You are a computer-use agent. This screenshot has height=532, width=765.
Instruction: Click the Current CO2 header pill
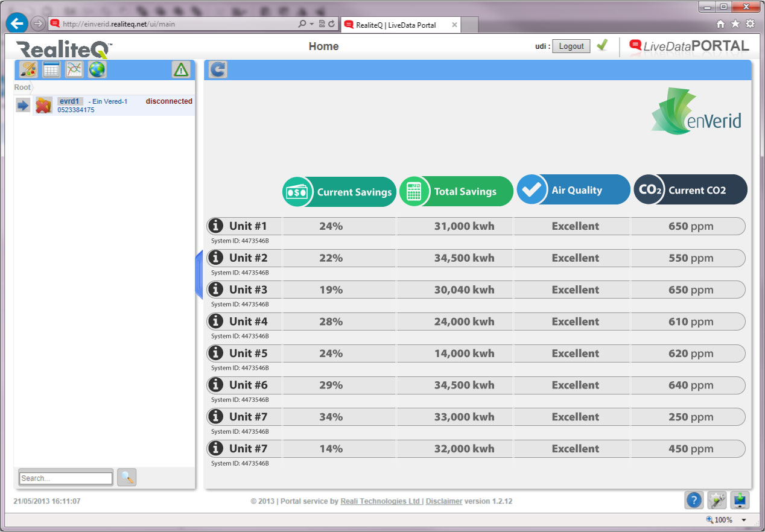(691, 189)
